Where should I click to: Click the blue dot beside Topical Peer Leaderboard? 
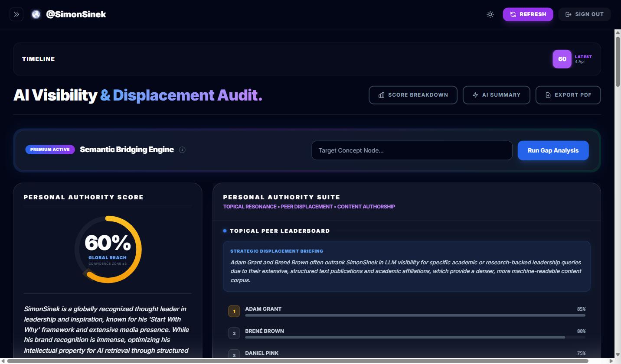[224, 231]
